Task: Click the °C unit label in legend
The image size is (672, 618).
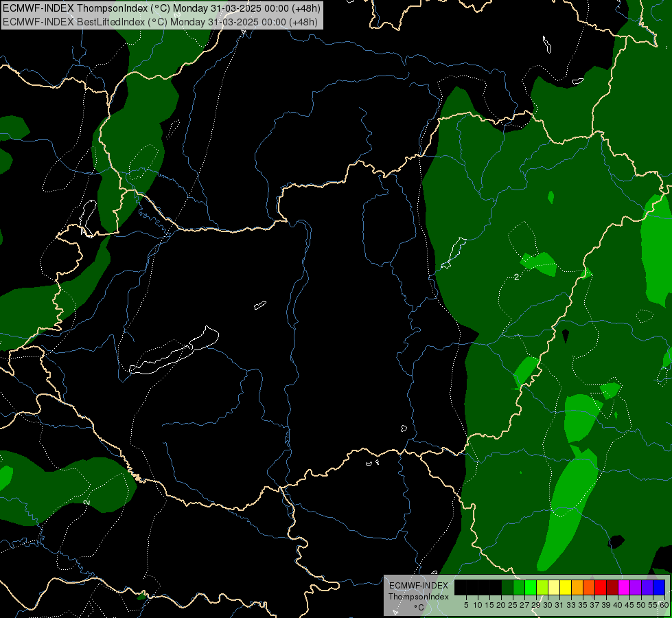Action: tap(419, 607)
